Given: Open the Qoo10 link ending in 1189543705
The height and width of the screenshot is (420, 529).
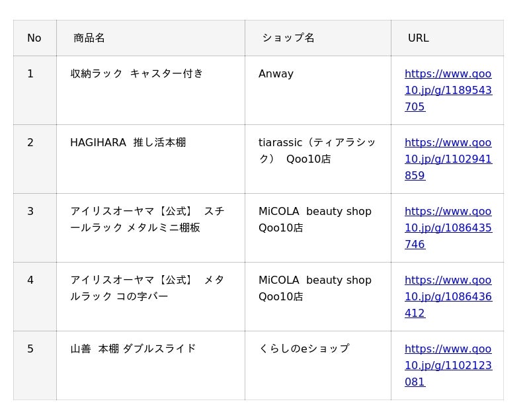Looking at the screenshot, I should pyautogui.click(x=448, y=90).
